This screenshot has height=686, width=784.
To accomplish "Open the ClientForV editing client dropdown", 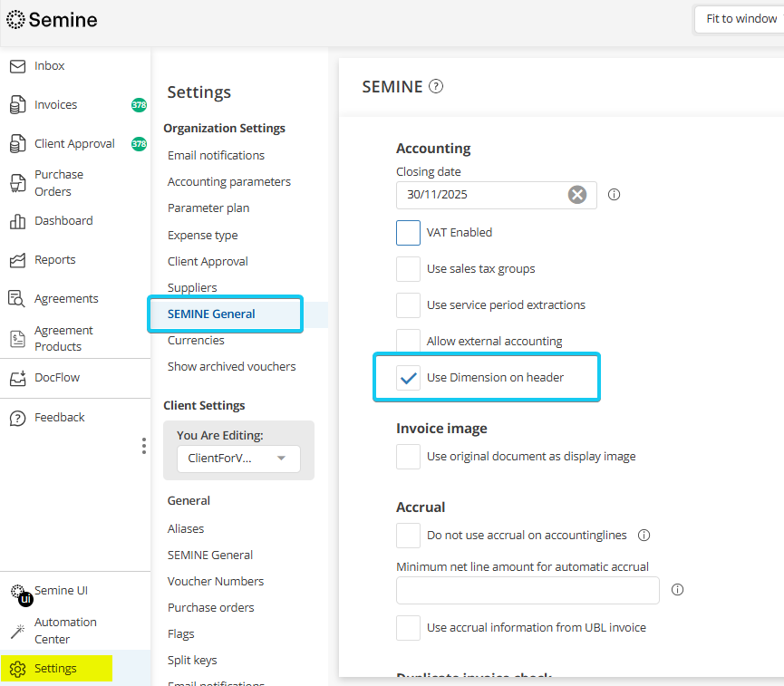I will click(238, 459).
